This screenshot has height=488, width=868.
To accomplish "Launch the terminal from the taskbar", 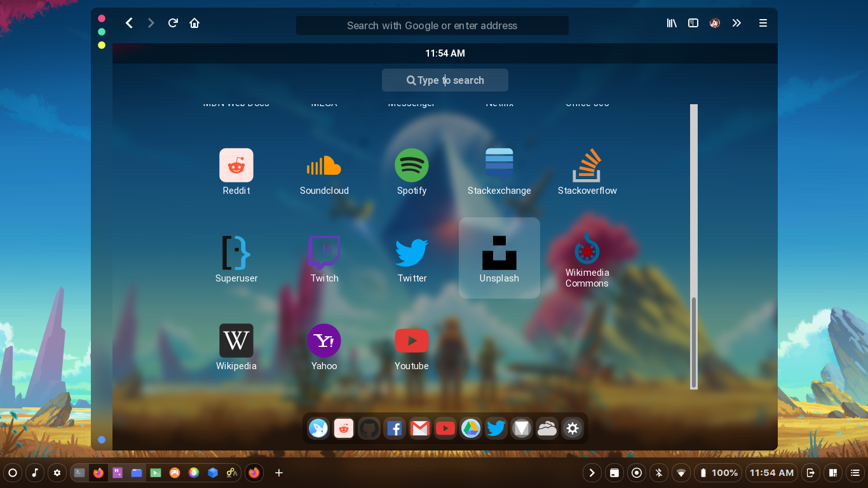I will [x=79, y=473].
